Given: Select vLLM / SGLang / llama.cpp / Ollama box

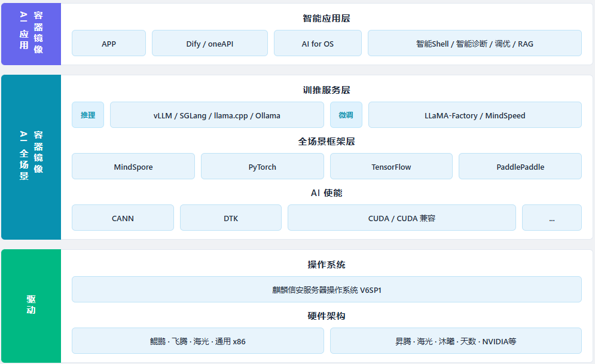Looking at the screenshot, I should (217, 115).
